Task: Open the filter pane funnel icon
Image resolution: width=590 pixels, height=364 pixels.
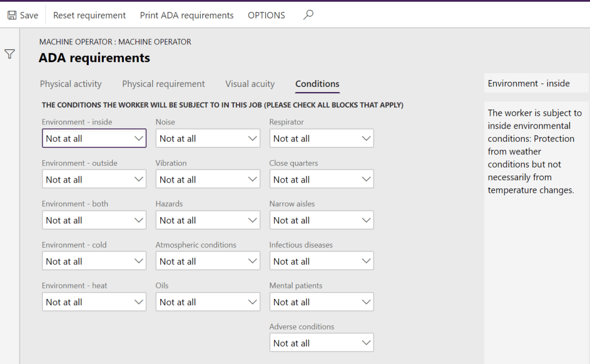Action: pos(10,54)
